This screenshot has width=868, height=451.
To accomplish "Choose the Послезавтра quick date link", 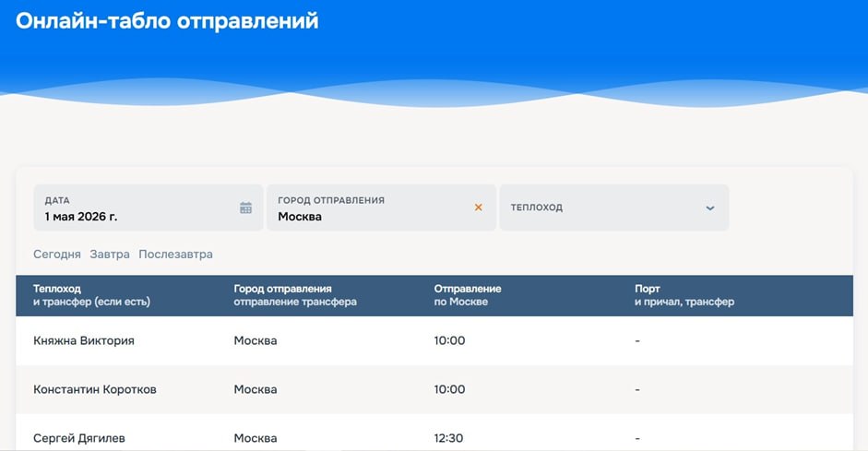I will click(175, 254).
